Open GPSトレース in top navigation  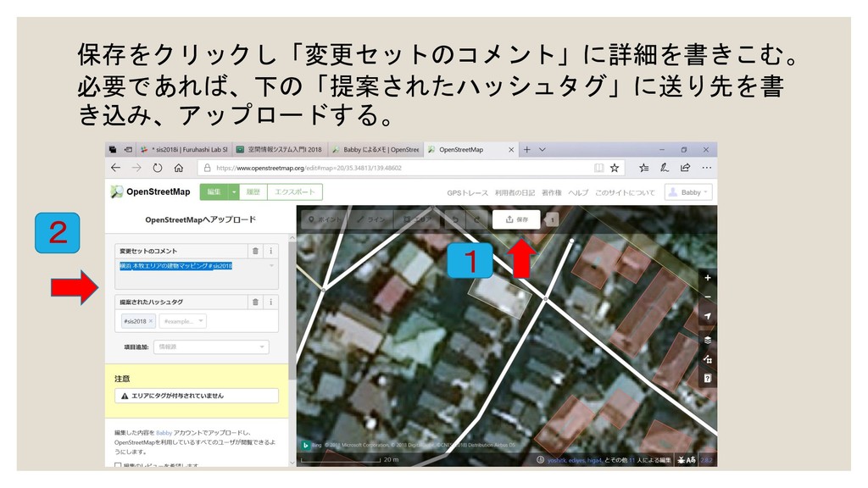(467, 192)
